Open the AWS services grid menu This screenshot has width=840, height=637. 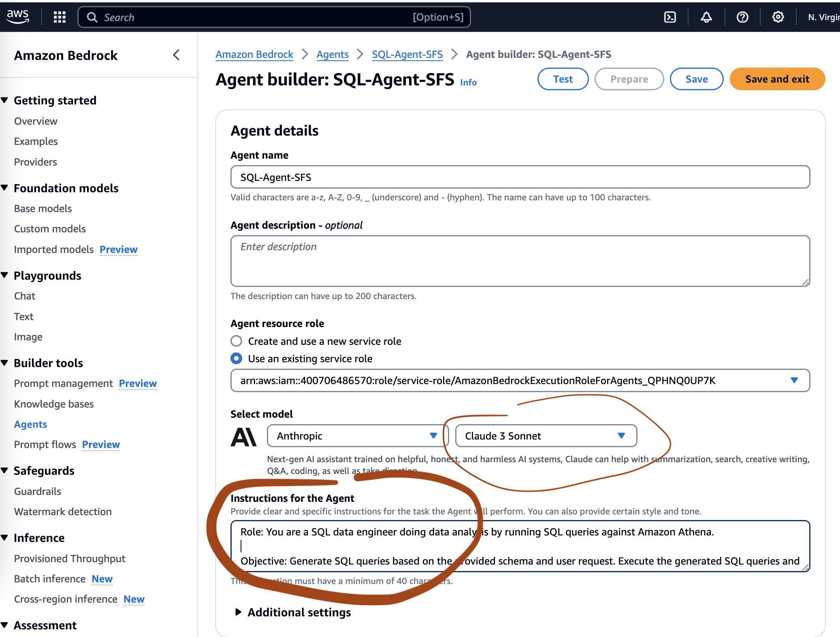coord(60,17)
